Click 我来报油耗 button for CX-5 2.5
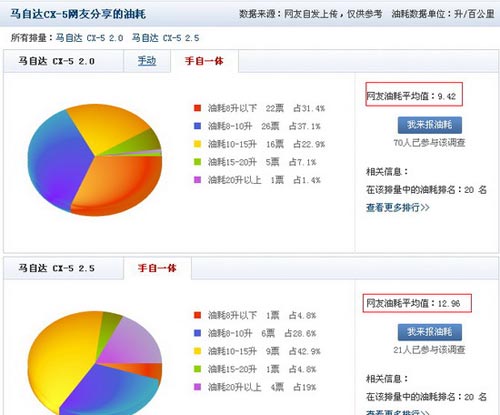This screenshot has height=415, width=500. click(430, 332)
